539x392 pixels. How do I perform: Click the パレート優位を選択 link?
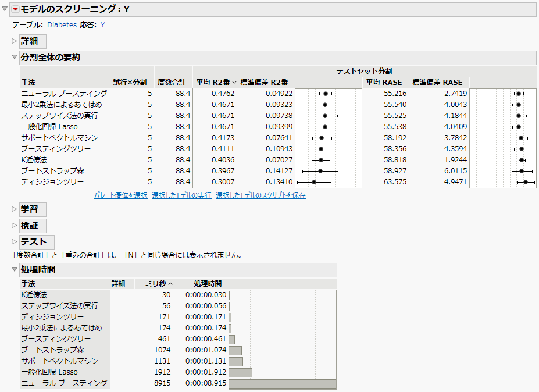click(121, 195)
